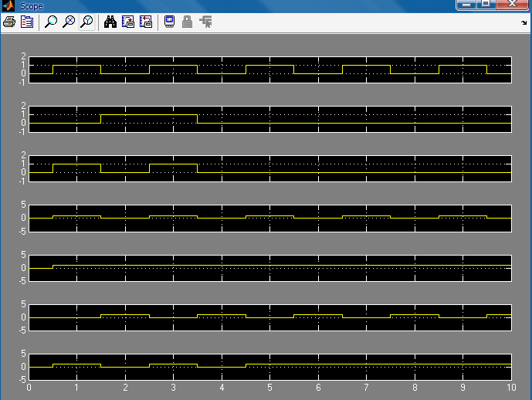Click the MATLAB logo in title bar
Viewport: 532px width, 400px height.
click(x=8, y=5)
